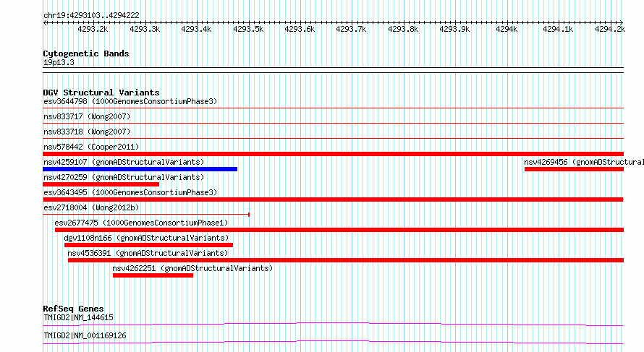
Task: Click the red nsv4269456 variant bar
Action: (x=575, y=169)
